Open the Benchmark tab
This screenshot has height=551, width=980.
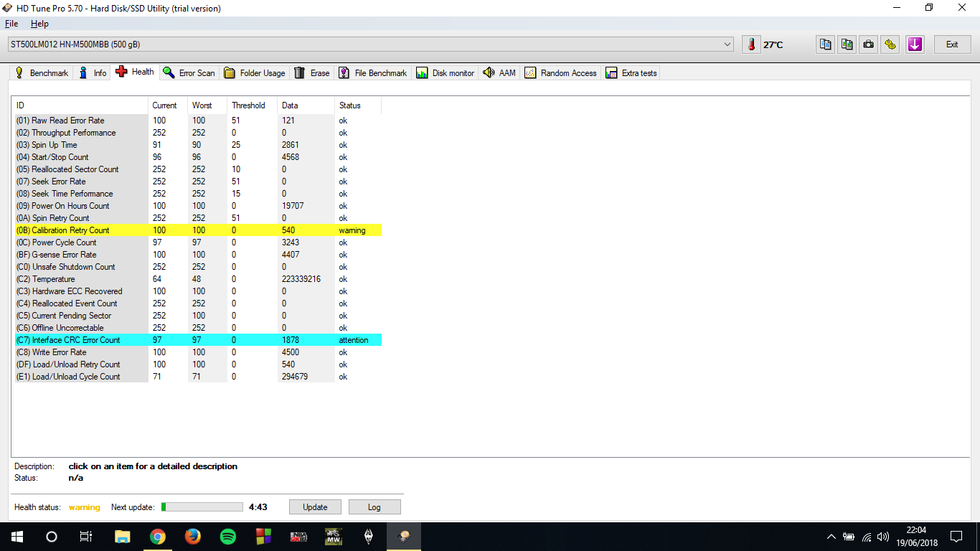coord(42,72)
